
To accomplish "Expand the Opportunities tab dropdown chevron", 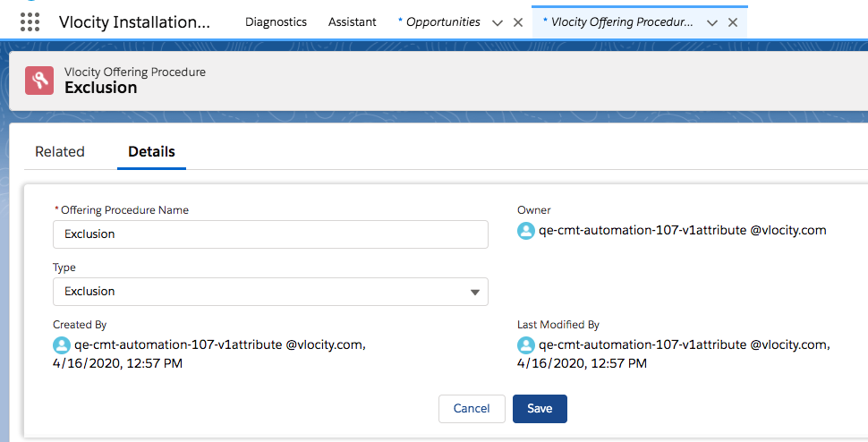I will tap(498, 22).
